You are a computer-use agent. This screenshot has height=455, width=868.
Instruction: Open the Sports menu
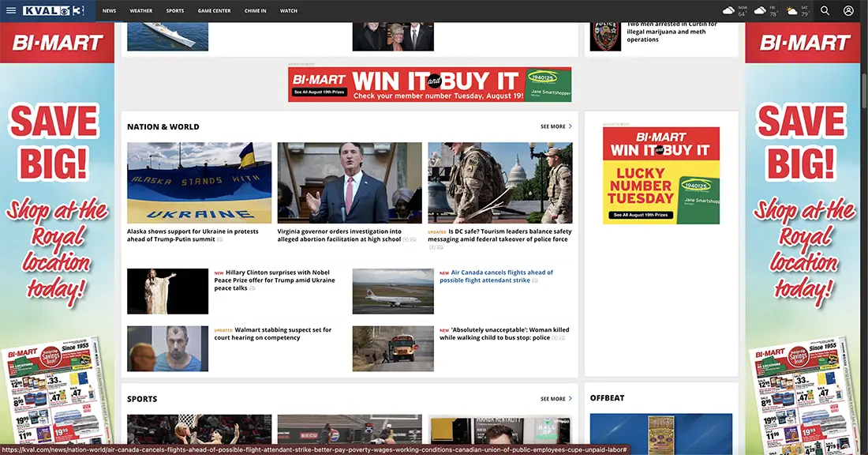pyautogui.click(x=175, y=10)
